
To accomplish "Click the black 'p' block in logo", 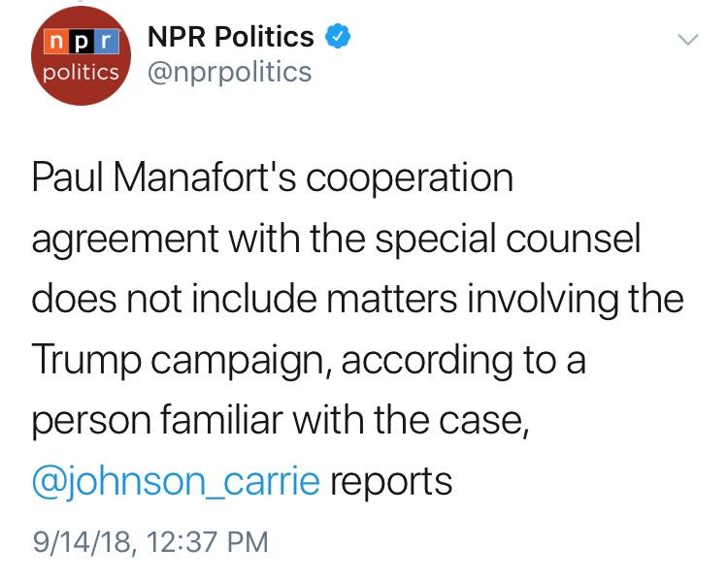I will pos(81,42).
